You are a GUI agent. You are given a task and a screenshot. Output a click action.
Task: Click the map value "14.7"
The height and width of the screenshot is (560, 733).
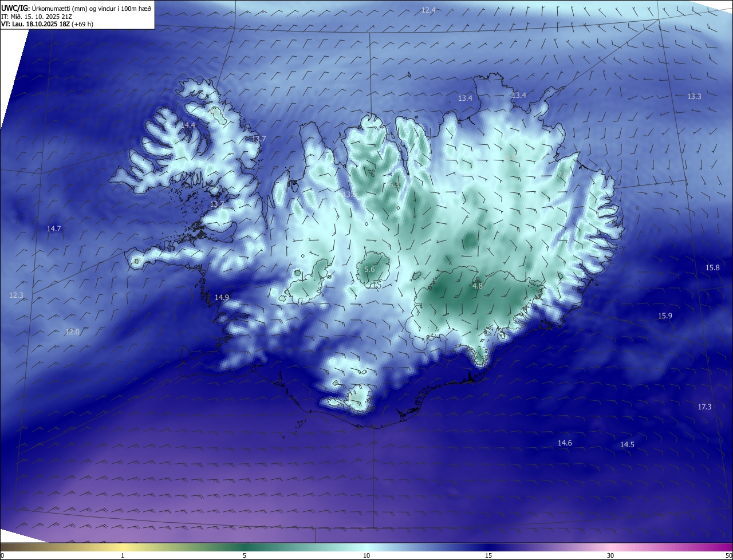[x=54, y=228]
